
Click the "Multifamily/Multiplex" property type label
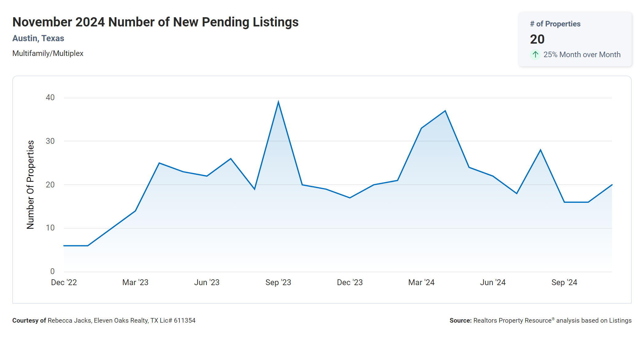(48, 53)
